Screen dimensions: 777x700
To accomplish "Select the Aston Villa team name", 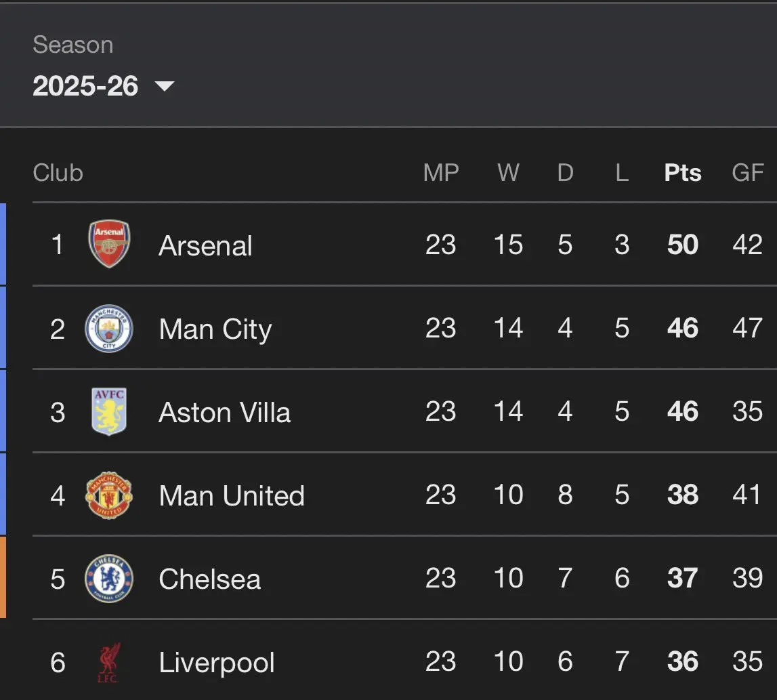I will (224, 413).
